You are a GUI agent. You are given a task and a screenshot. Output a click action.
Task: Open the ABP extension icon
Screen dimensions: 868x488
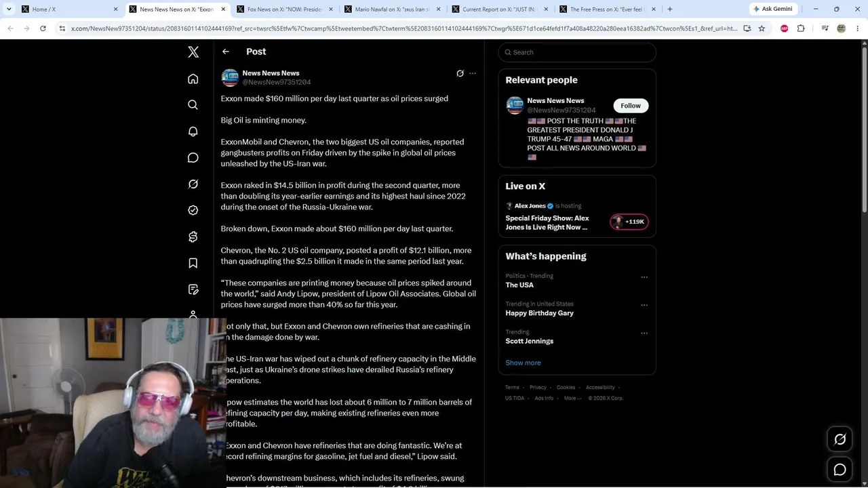784,28
